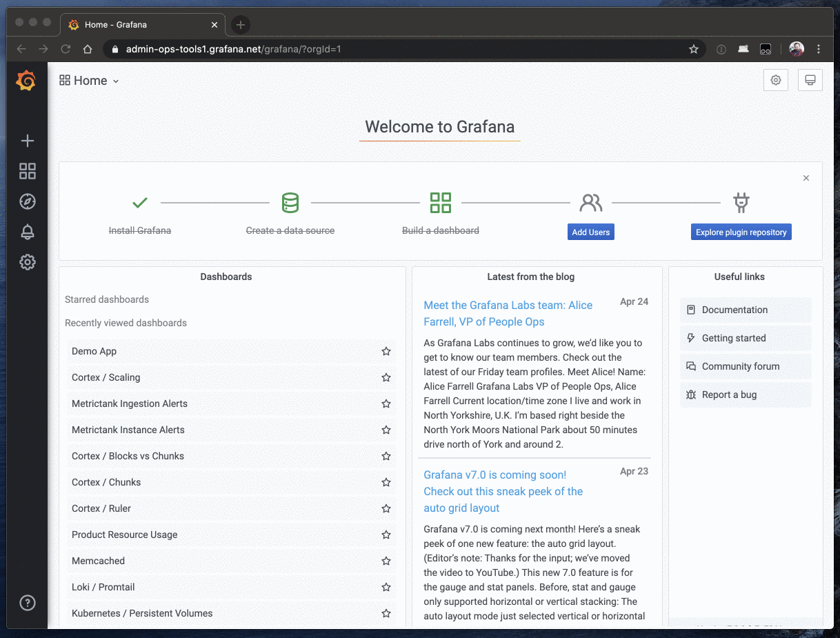The image size is (840, 638).
Task: Dismiss the getting started panel with X
Action: [806, 178]
